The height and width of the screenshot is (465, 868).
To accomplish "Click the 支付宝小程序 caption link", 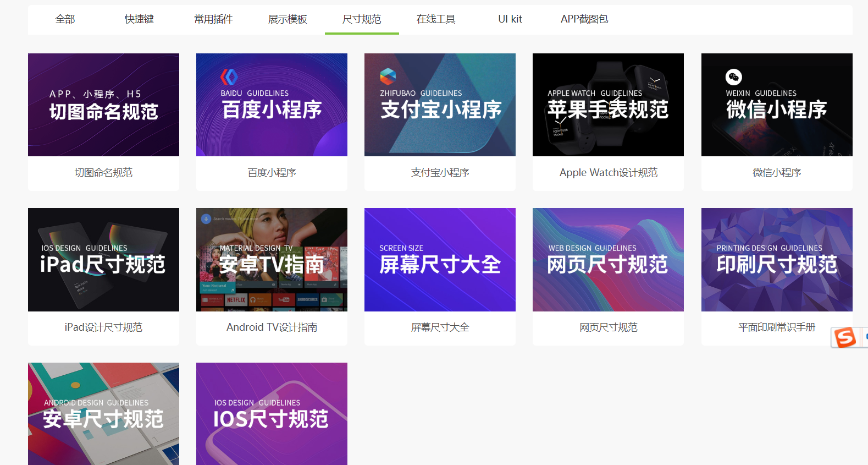I will tap(440, 173).
